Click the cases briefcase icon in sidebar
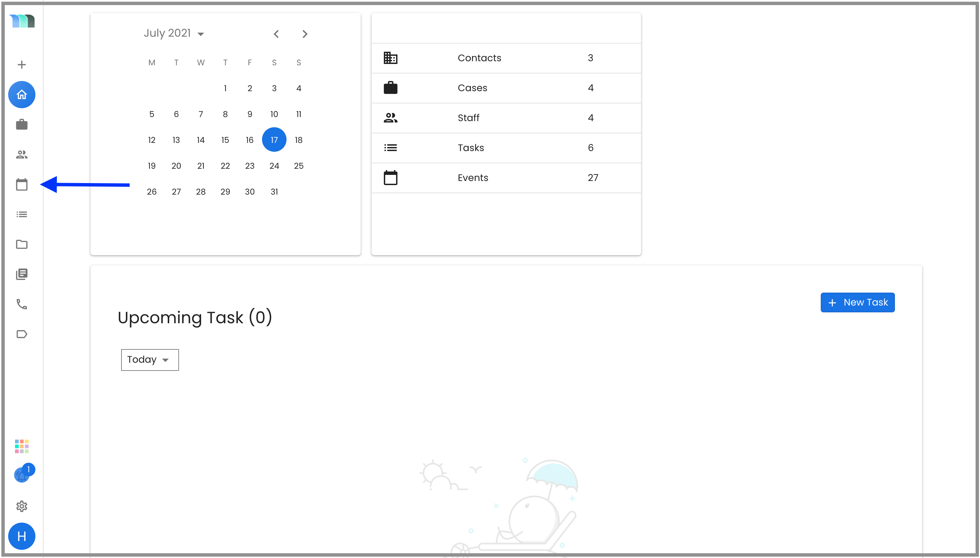The width and height of the screenshot is (980, 558). pyautogui.click(x=22, y=124)
